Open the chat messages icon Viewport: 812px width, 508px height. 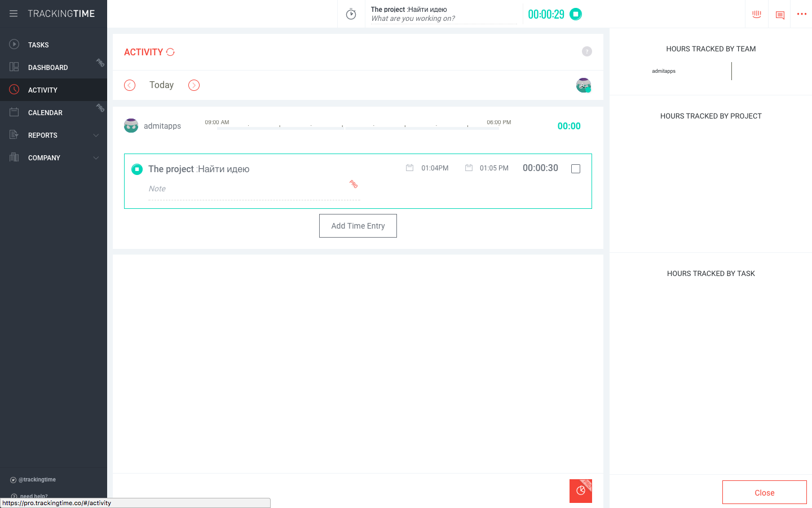pos(780,15)
